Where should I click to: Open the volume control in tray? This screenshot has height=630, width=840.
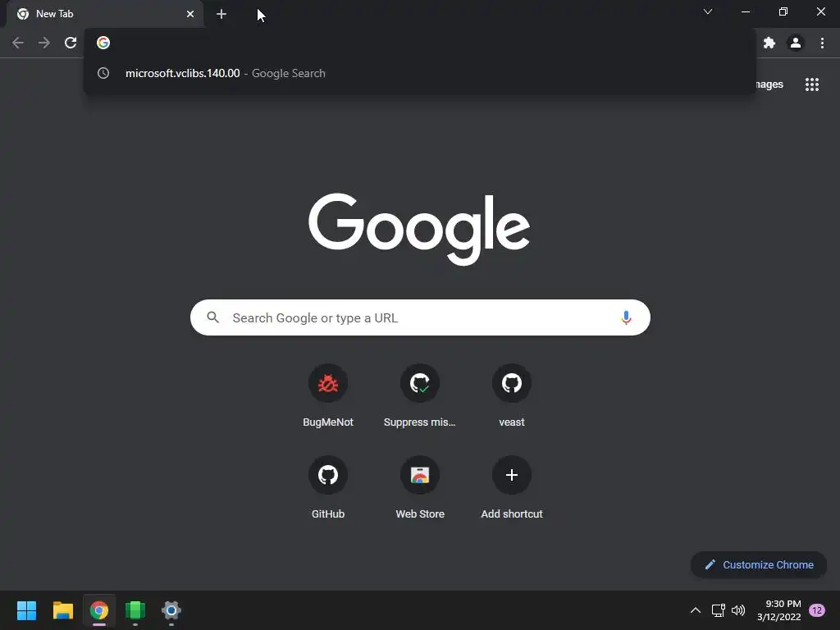(x=738, y=610)
